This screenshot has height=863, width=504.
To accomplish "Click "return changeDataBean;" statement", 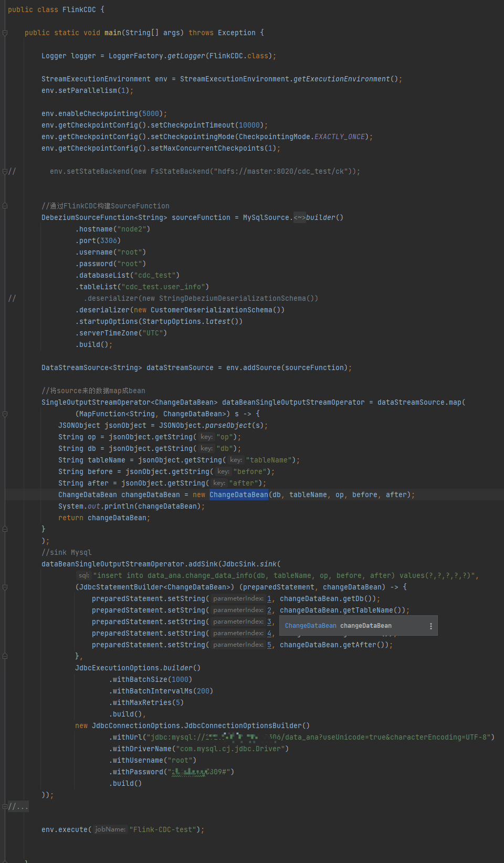I will point(104,518).
